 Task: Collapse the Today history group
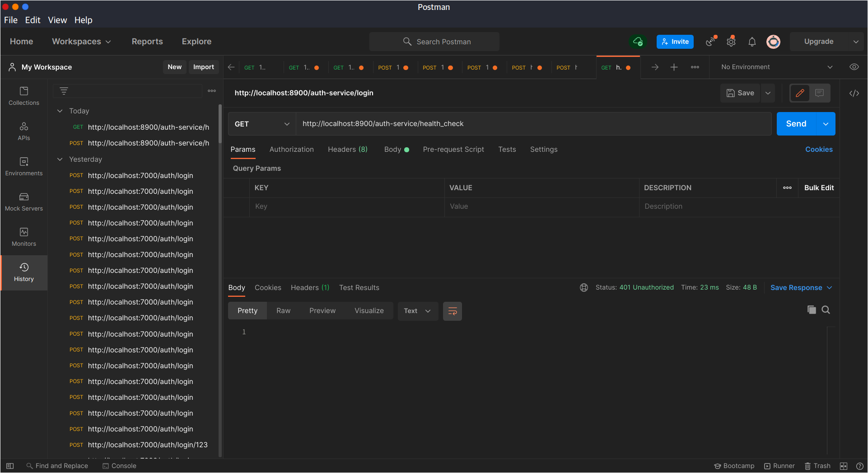coord(60,111)
